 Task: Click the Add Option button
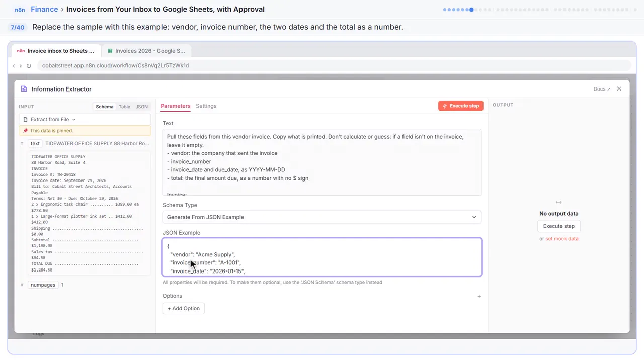tap(184, 308)
